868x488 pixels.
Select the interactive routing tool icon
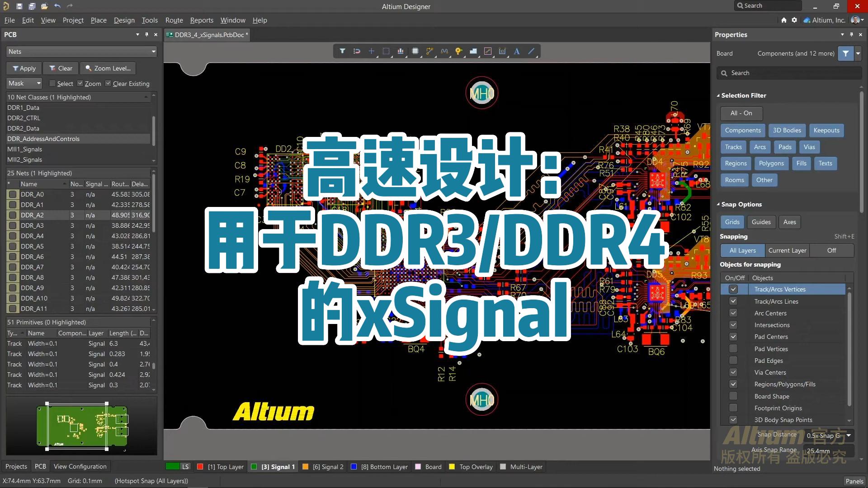coord(429,51)
